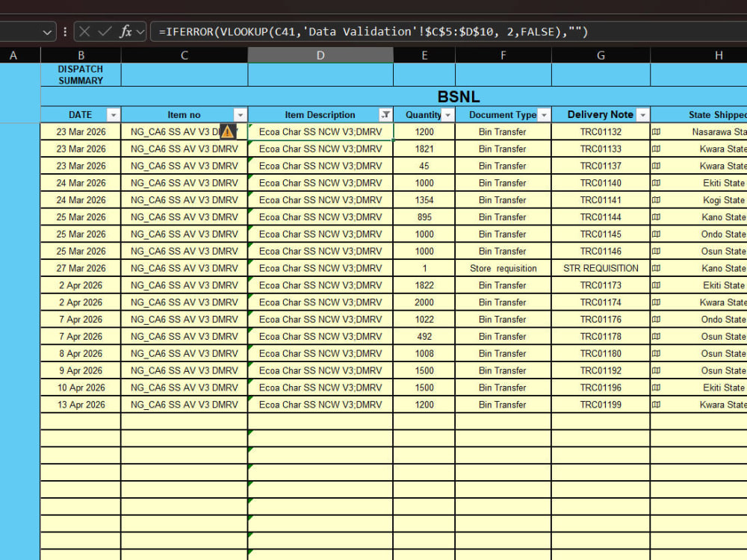Click the map icon in Nasarawa State row
Screen dimensions: 747x560
coord(657,132)
